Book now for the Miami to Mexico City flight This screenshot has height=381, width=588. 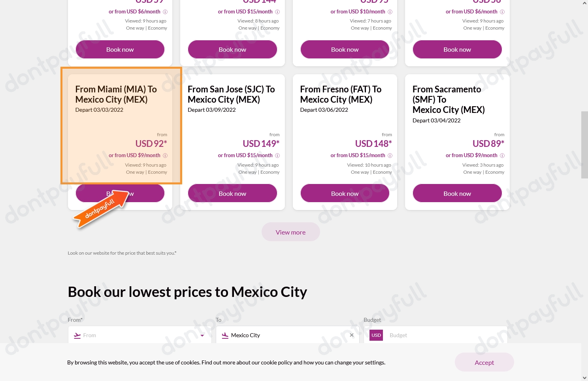coord(120,193)
